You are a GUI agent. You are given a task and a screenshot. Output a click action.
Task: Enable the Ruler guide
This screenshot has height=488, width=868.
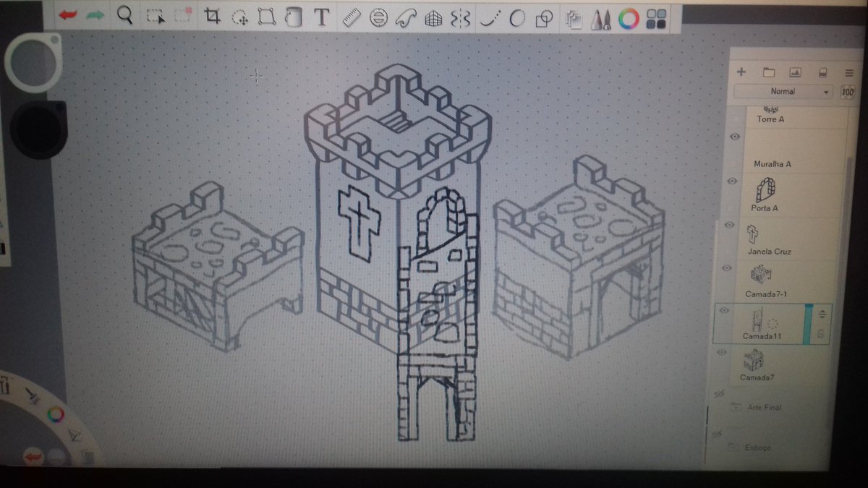351,18
